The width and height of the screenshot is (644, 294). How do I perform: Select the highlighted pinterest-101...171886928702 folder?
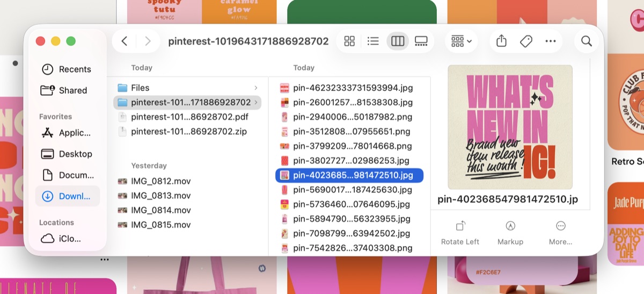pos(187,102)
